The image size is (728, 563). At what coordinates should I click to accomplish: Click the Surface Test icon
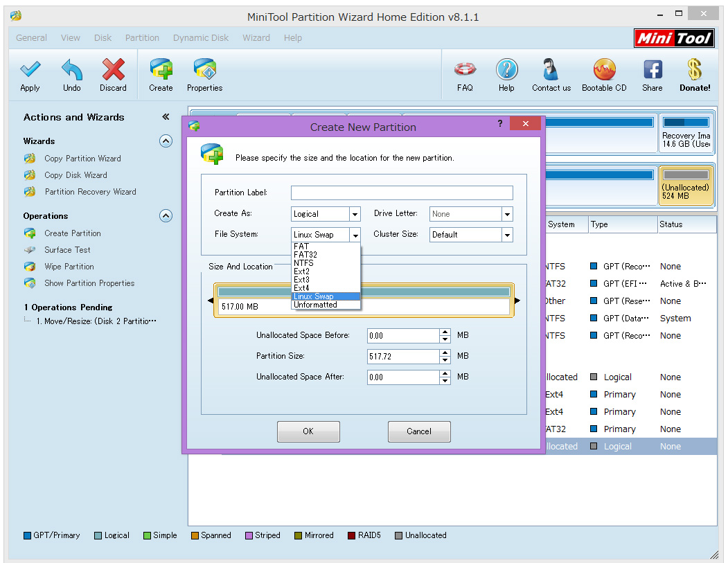30,250
